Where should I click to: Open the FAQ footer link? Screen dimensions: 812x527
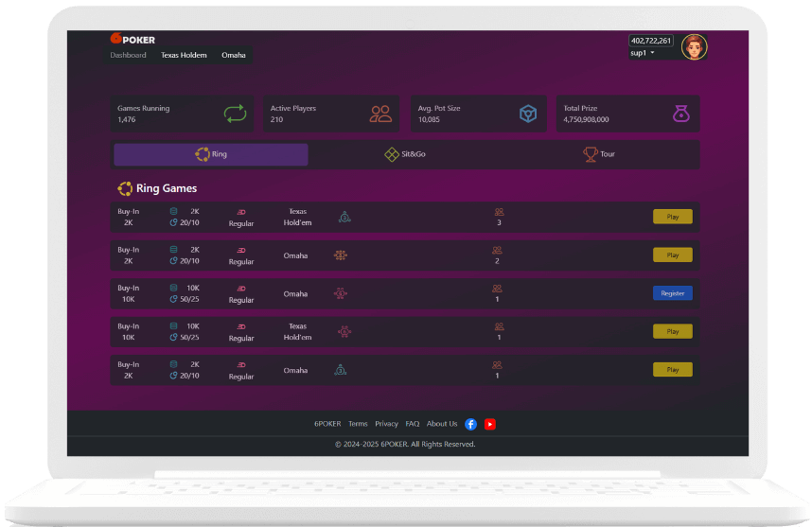pyautogui.click(x=413, y=424)
